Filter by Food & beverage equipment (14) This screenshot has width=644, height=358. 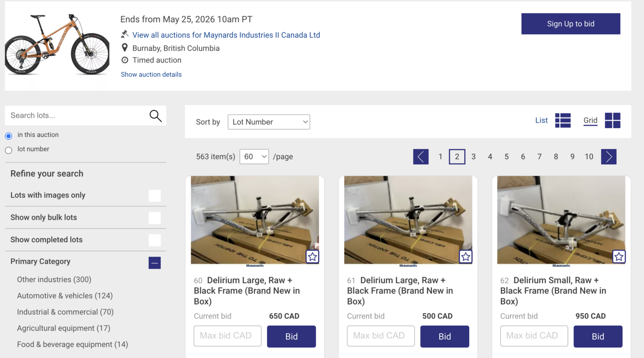[x=73, y=345]
